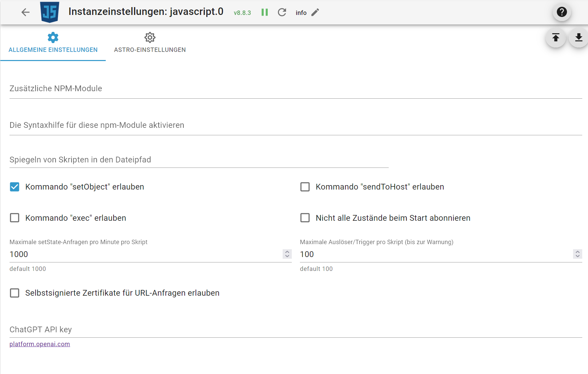Enable the "sendToHost" command checkbox

[x=305, y=187]
